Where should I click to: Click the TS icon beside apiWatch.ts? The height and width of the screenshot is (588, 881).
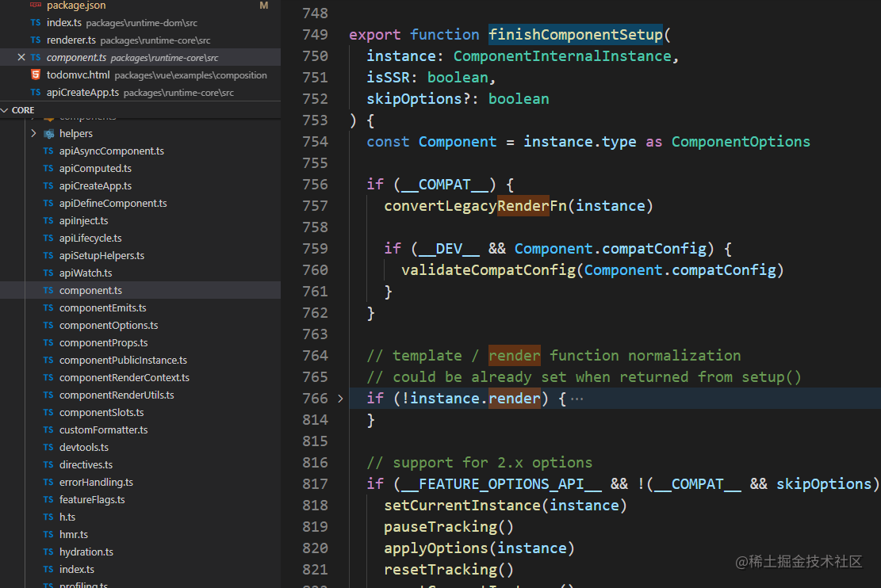pos(48,273)
